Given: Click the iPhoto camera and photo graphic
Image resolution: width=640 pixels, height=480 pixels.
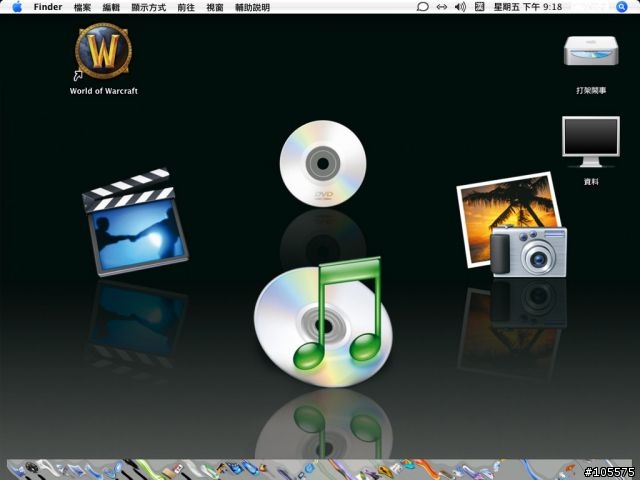Looking at the screenshot, I should [512, 226].
